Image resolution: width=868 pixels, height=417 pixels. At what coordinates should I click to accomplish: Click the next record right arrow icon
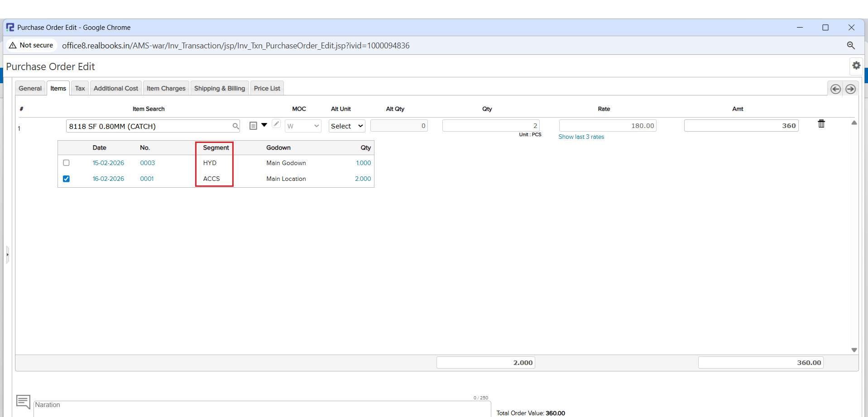tap(850, 89)
